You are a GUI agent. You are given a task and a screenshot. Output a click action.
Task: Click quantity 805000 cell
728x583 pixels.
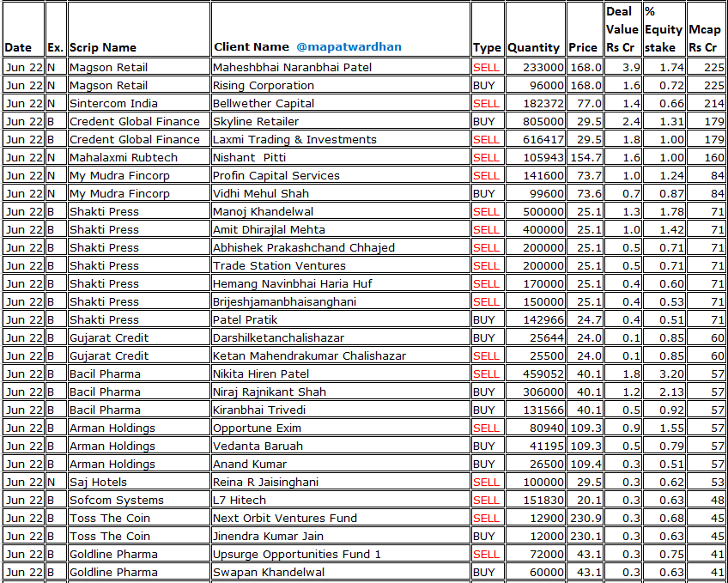click(536, 122)
